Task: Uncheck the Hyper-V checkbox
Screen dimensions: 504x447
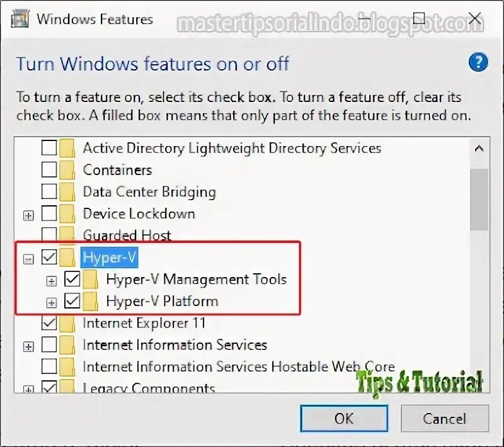Action: [x=49, y=257]
